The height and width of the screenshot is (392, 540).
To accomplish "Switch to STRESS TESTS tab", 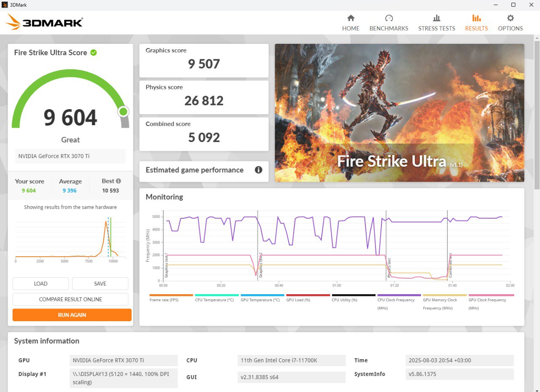I will point(437,23).
